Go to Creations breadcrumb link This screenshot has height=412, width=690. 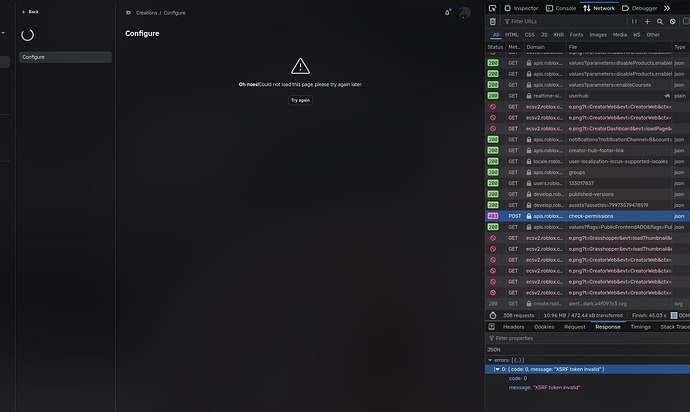pyautogui.click(x=148, y=13)
